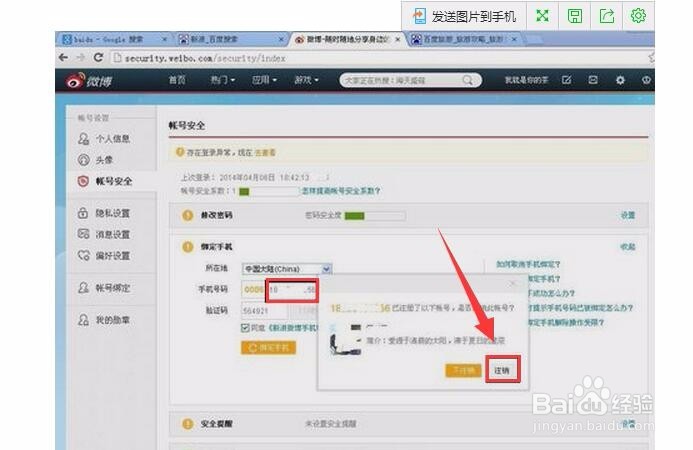The height and width of the screenshot is (450, 693).
Task: Click the orange 绑定手机 button
Action: (x=269, y=348)
